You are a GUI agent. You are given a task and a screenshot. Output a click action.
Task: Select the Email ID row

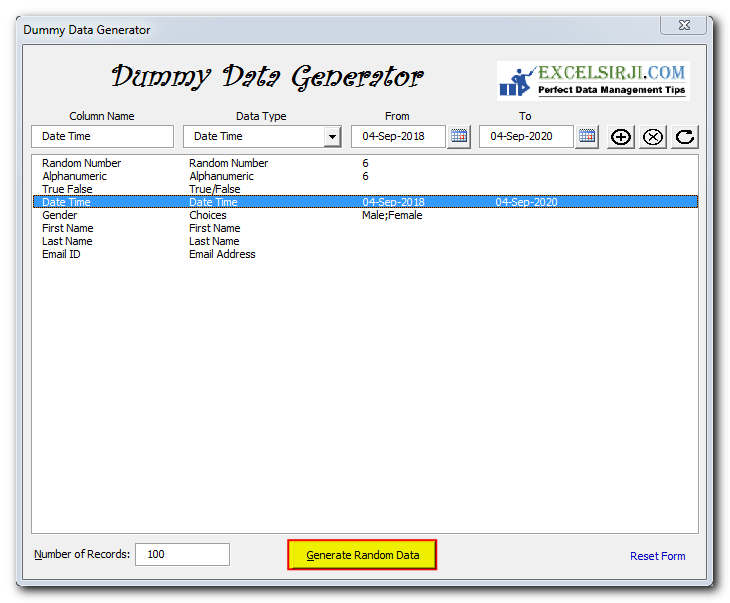coord(365,254)
